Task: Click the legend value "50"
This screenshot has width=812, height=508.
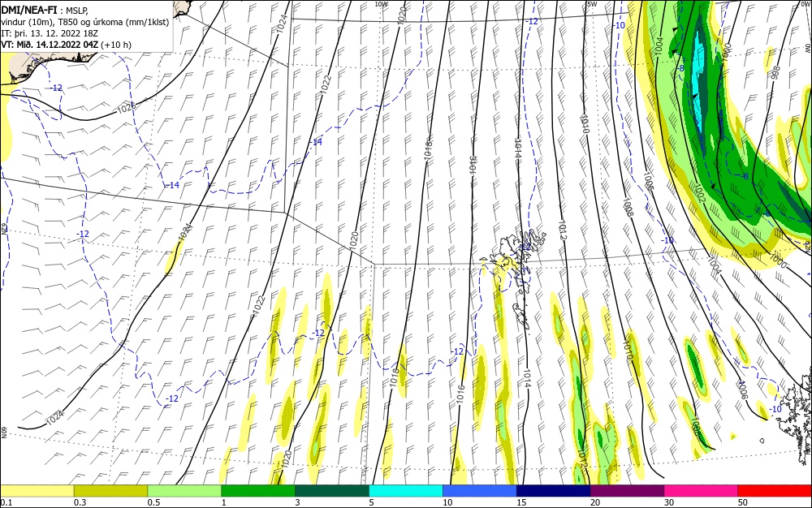Action: [x=743, y=502]
